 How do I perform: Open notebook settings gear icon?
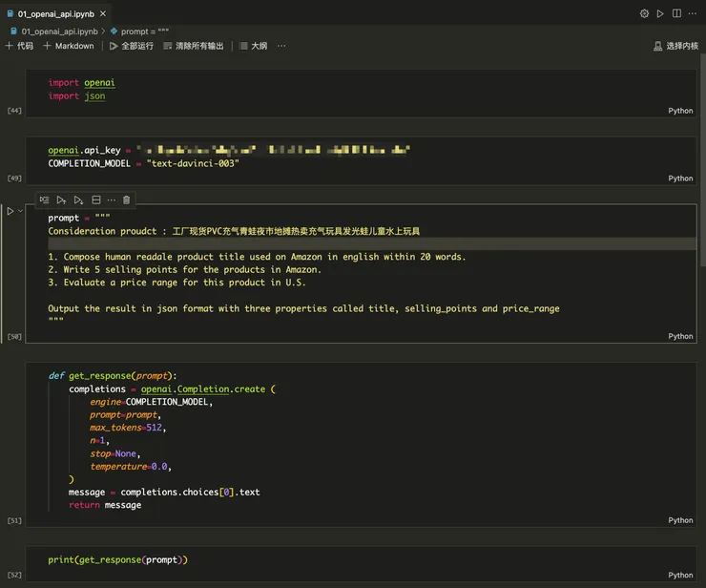(x=644, y=13)
